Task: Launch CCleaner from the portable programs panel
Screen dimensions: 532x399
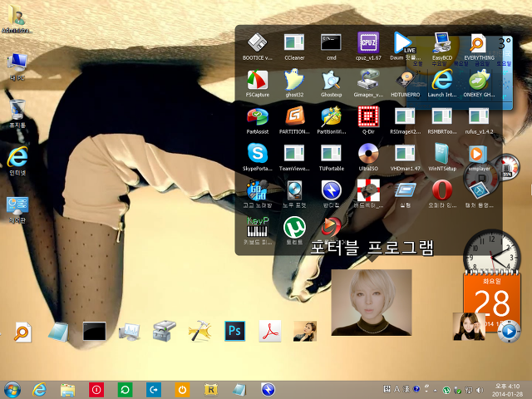Action: pyautogui.click(x=294, y=43)
